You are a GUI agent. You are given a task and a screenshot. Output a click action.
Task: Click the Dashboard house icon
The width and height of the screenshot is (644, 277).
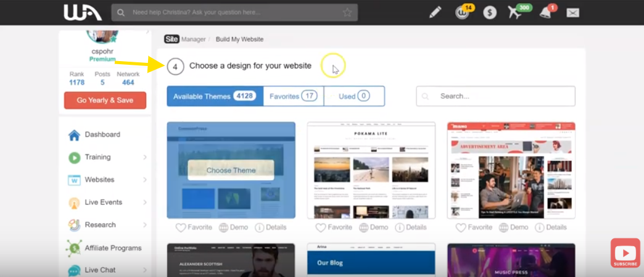pos(75,135)
